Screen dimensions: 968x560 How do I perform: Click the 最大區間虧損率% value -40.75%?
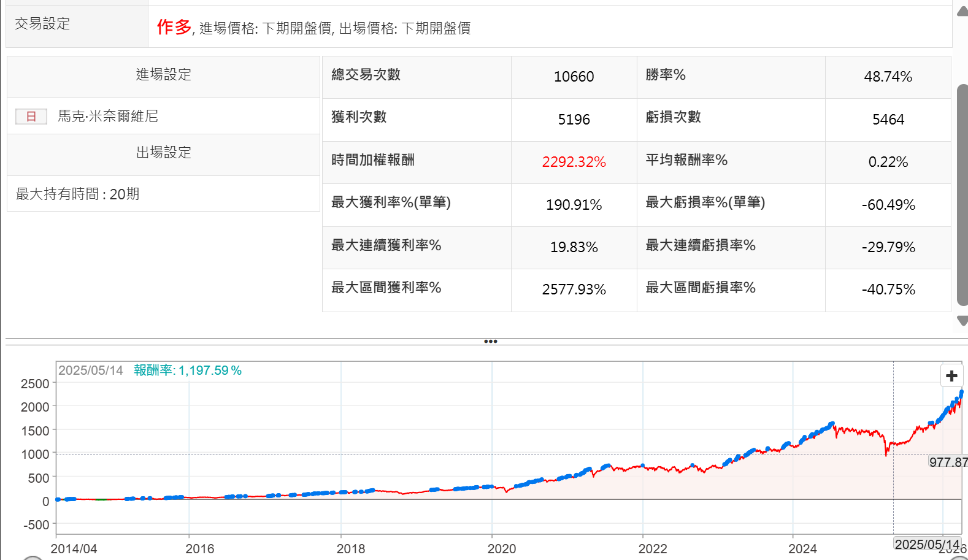click(x=888, y=290)
